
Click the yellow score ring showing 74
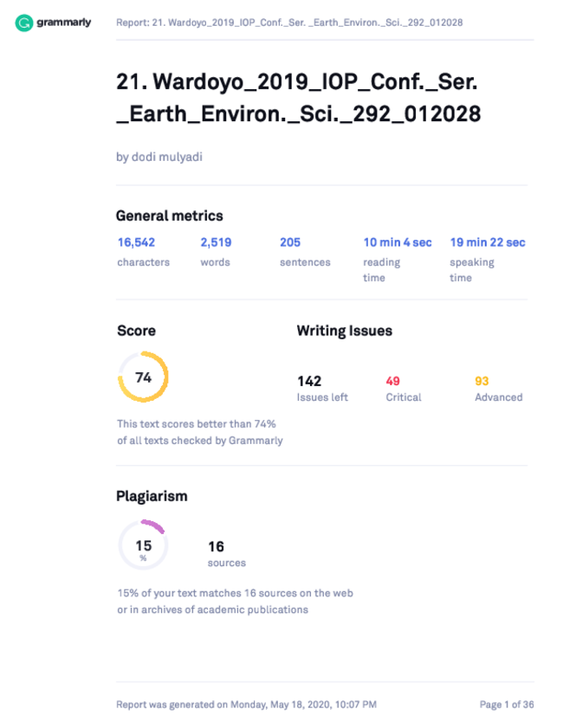pos(143,377)
